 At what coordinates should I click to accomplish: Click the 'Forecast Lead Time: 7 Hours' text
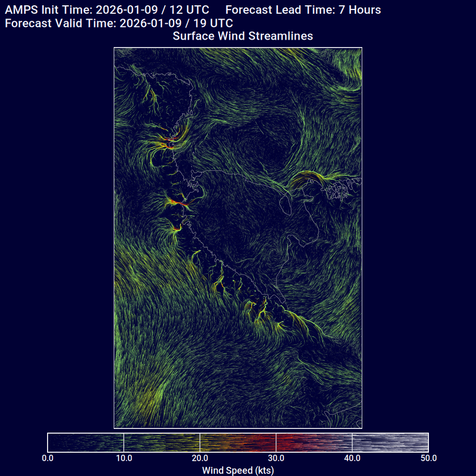[x=303, y=10]
